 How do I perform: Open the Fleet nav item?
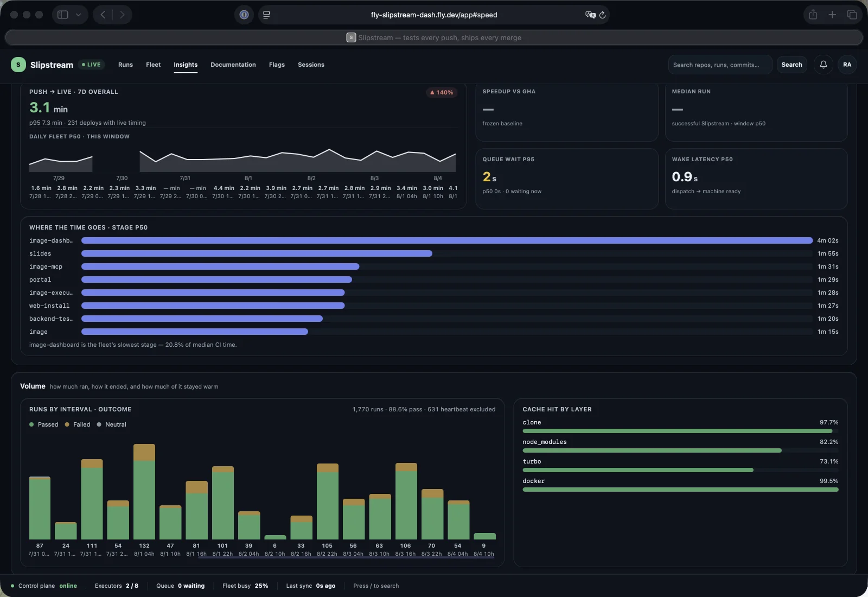(x=153, y=65)
